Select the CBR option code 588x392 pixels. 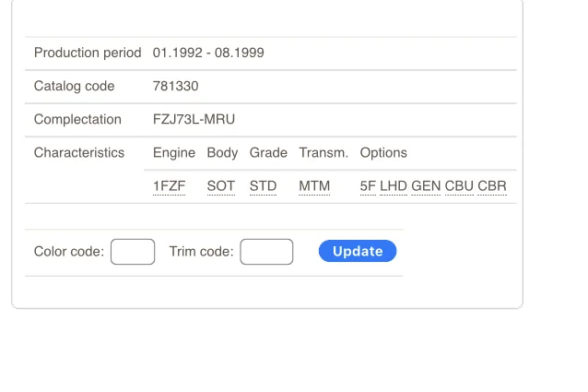[492, 186]
